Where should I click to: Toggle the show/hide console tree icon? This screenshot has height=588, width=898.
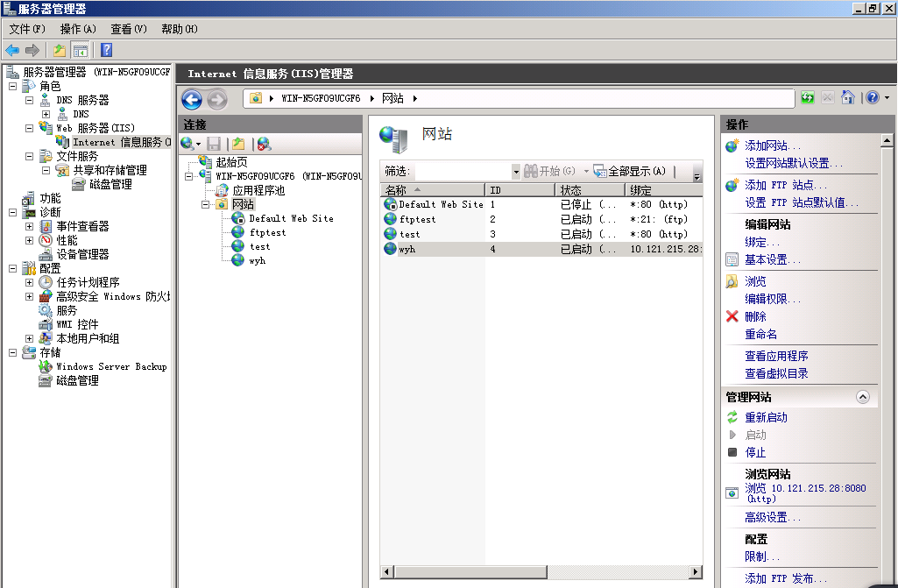click(81, 50)
